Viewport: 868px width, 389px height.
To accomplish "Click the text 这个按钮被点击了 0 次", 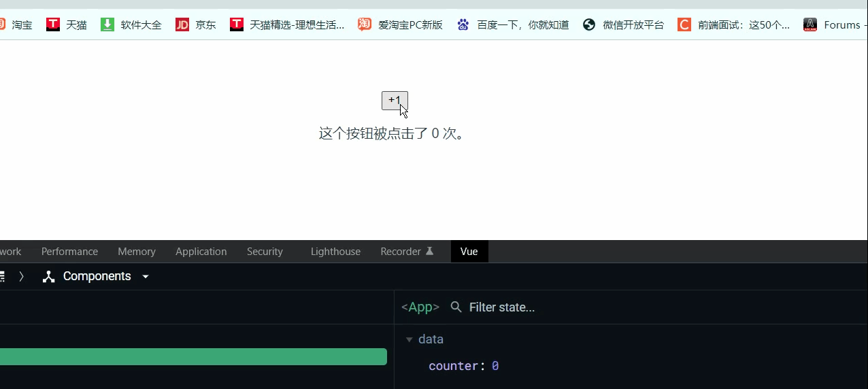I will point(392,133).
